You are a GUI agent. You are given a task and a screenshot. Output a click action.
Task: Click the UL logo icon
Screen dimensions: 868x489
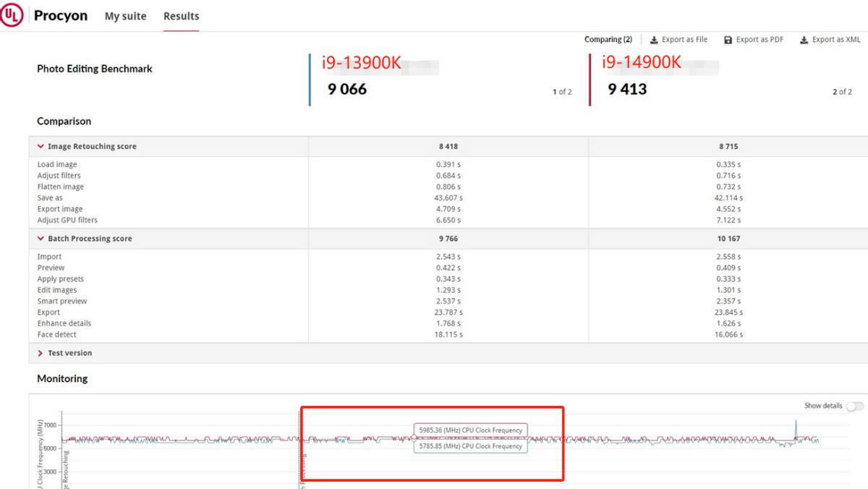pyautogui.click(x=12, y=15)
